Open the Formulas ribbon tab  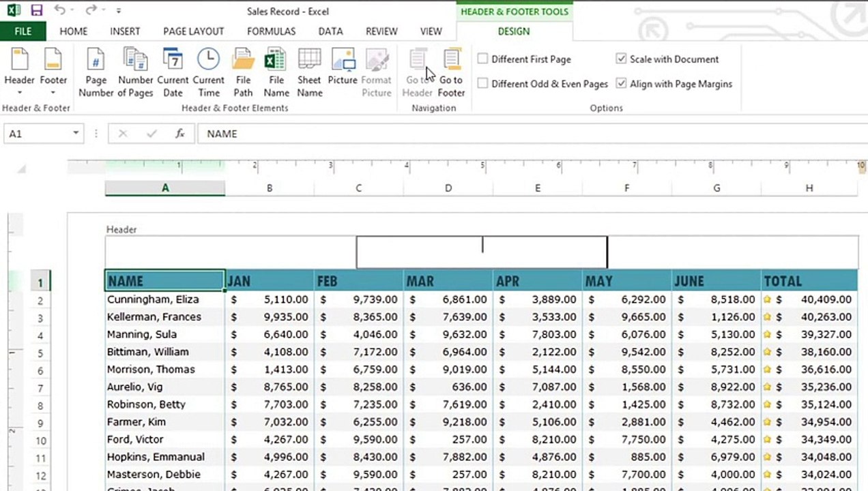point(271,31)
